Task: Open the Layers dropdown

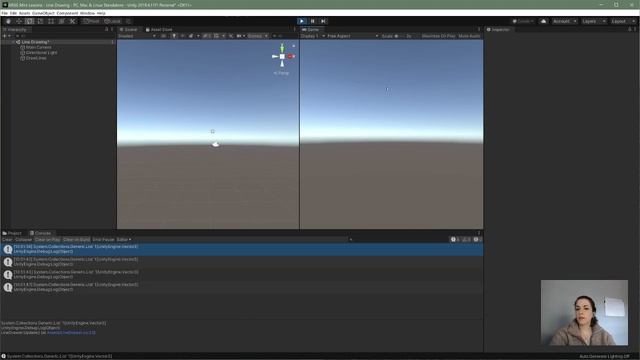Action: coord(593,21)
